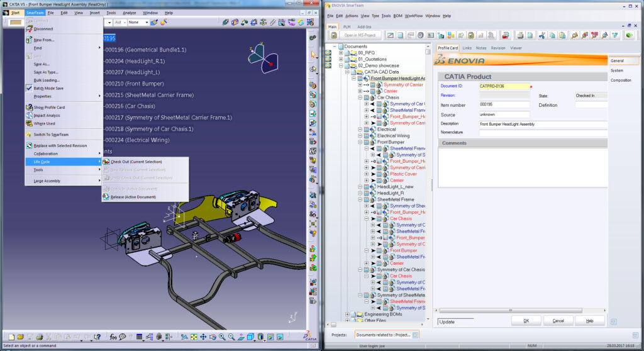Select Release (Active Document) menu entry

point(133,197)
